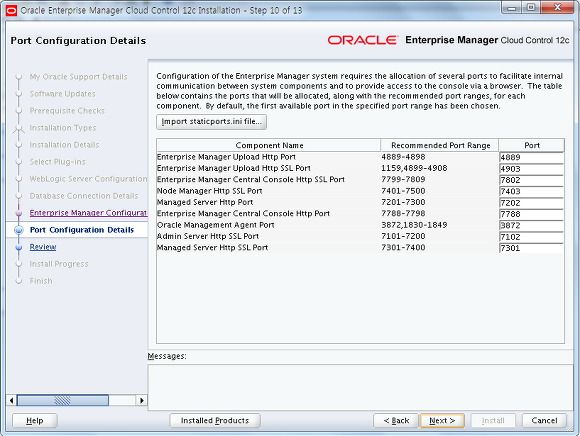This screenshot has width=580, height=436.
Task: Click the port range 1159,4899-4908
Action: click(x=414, y=168)
